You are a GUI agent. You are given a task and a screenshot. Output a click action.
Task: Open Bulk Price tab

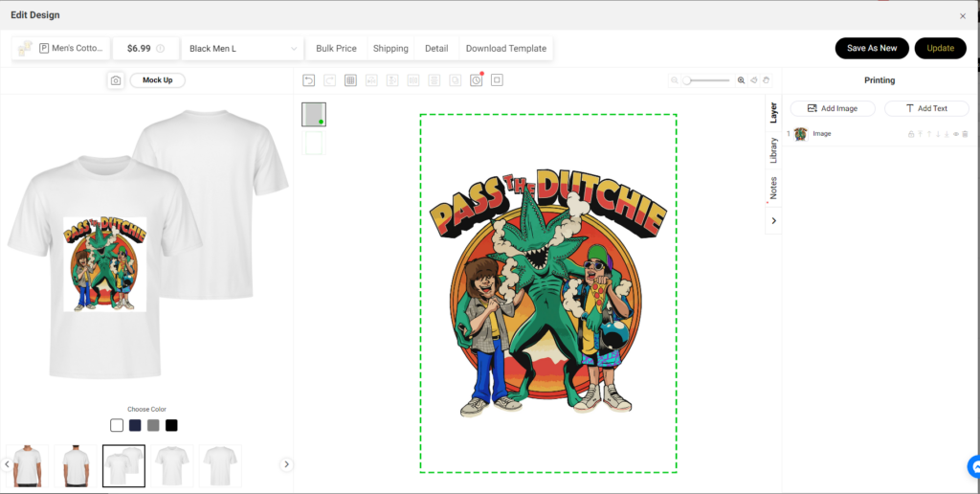click(336, 48)
